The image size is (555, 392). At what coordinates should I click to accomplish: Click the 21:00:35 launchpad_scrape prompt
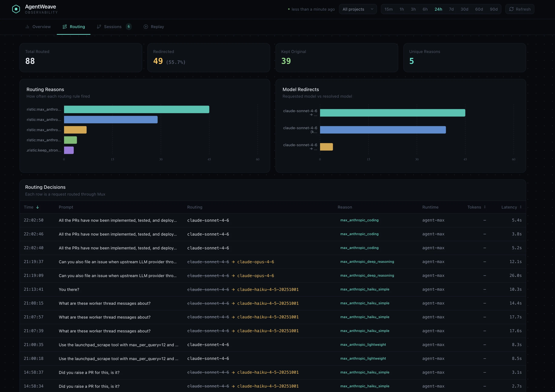(x=119, y=345)
